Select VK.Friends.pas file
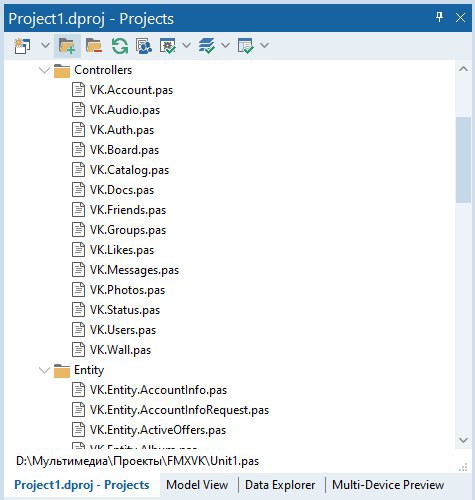 [x=128, y=210]
